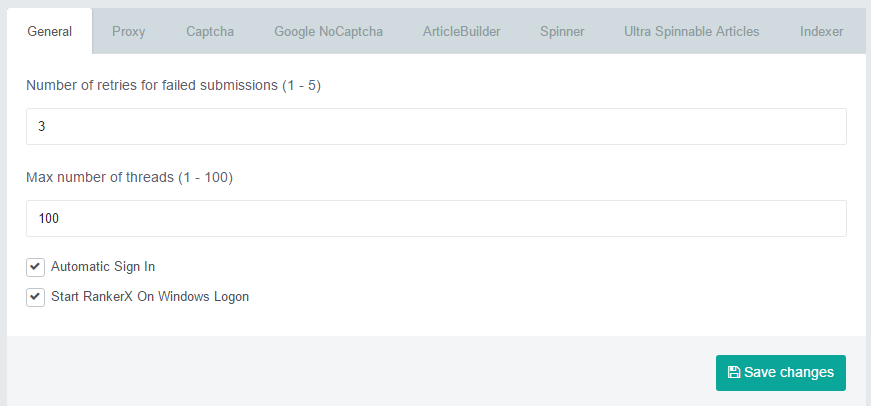The width and height of the screenshot is (871, 406).
Task: Open the Proxy tab
Action: 128,31
